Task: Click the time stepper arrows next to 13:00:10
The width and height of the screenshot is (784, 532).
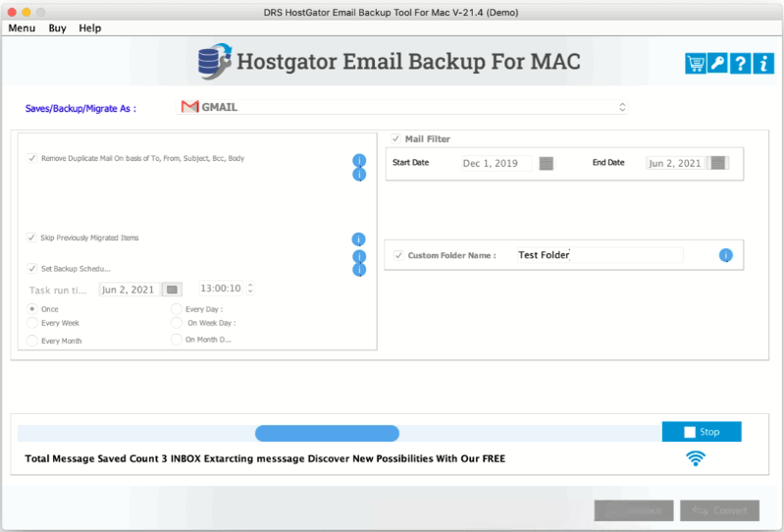Action: point(250,289)
